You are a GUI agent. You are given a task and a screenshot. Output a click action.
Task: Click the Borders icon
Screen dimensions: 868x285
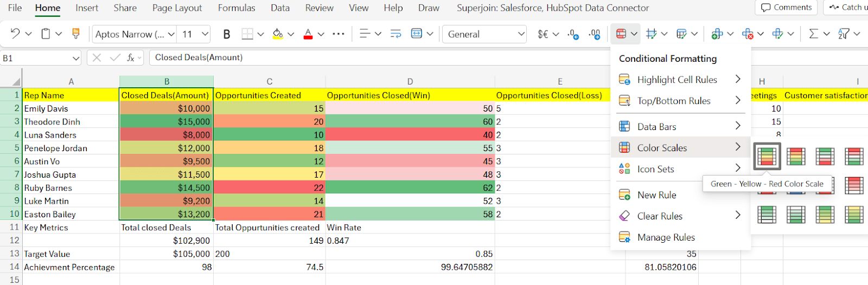point(247,34)
